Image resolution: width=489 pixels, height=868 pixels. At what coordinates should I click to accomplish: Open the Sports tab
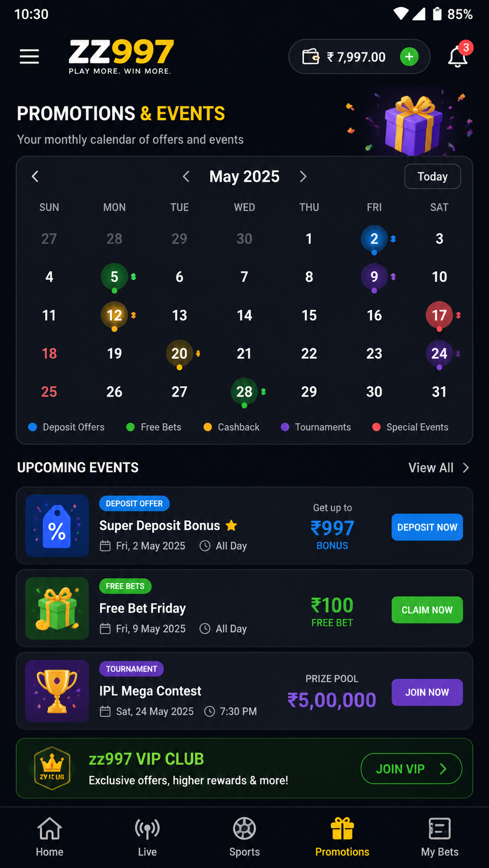(x=244, y=836)
